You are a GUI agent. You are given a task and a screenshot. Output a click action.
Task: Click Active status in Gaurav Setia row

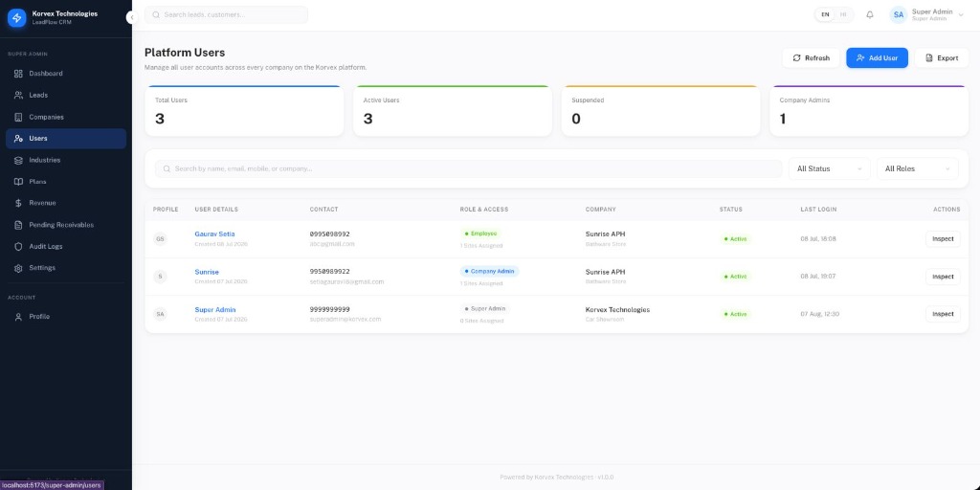coord(735,238)
